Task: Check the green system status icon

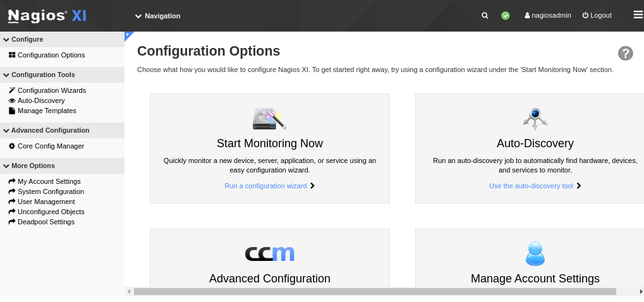Action: [506, 16]
